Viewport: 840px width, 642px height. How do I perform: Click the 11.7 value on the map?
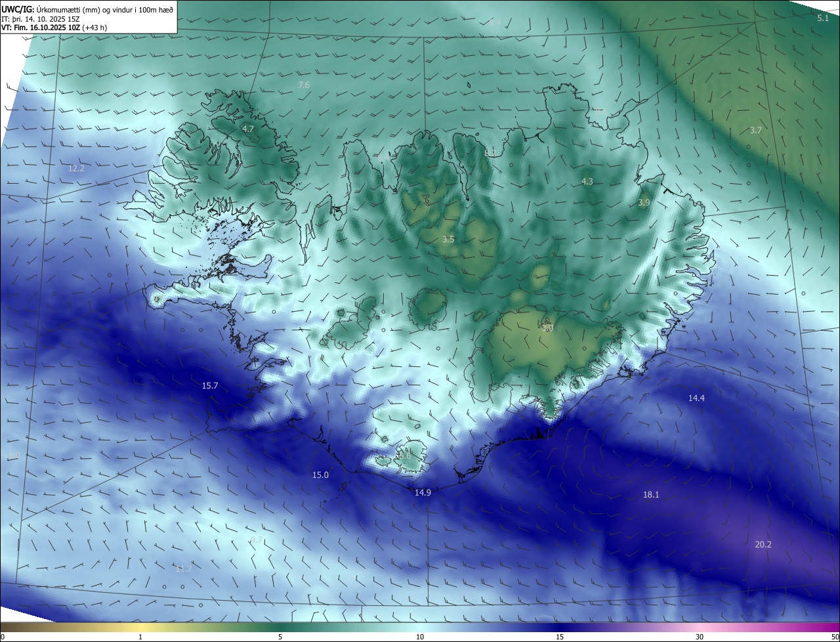184,568
